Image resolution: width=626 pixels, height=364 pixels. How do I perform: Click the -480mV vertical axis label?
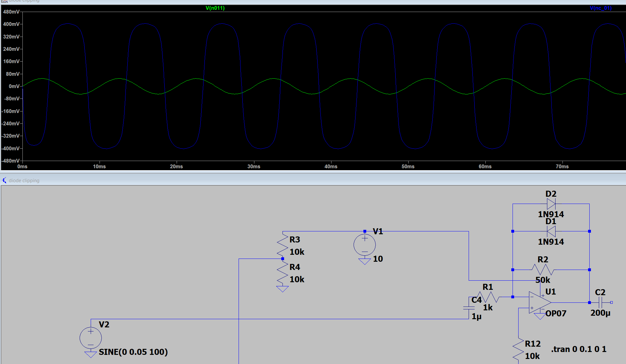point(10,161)
